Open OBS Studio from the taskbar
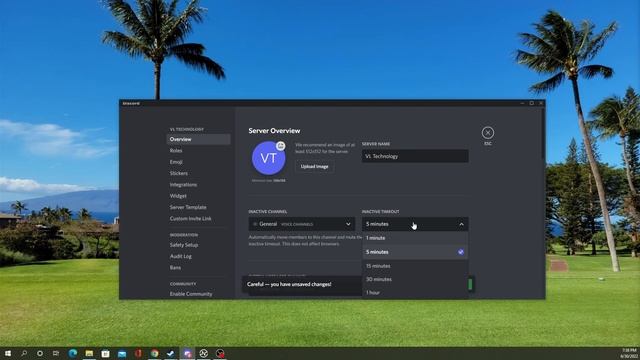640x360 pixels. pyautogui.click(x=204, y=353)
